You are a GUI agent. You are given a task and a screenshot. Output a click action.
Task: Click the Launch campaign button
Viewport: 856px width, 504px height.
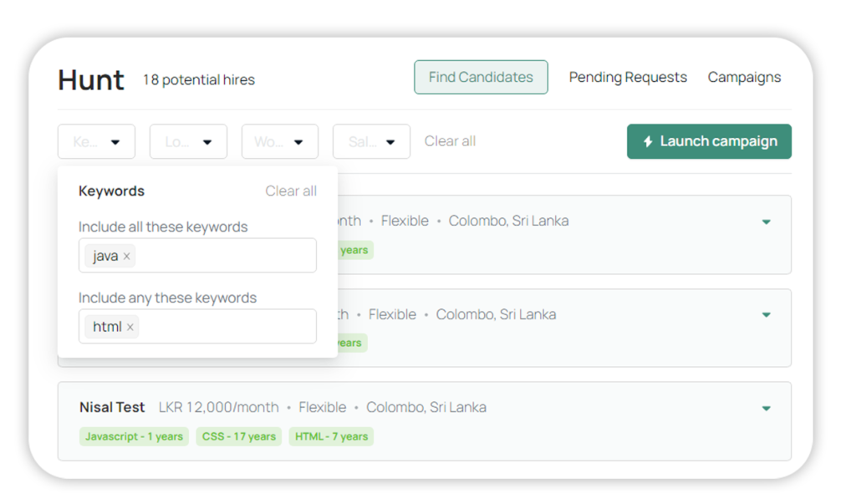[709, 141]
